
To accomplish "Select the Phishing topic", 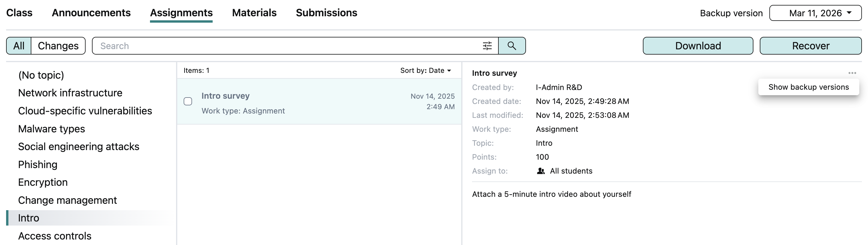I will [x=38, y=165].
